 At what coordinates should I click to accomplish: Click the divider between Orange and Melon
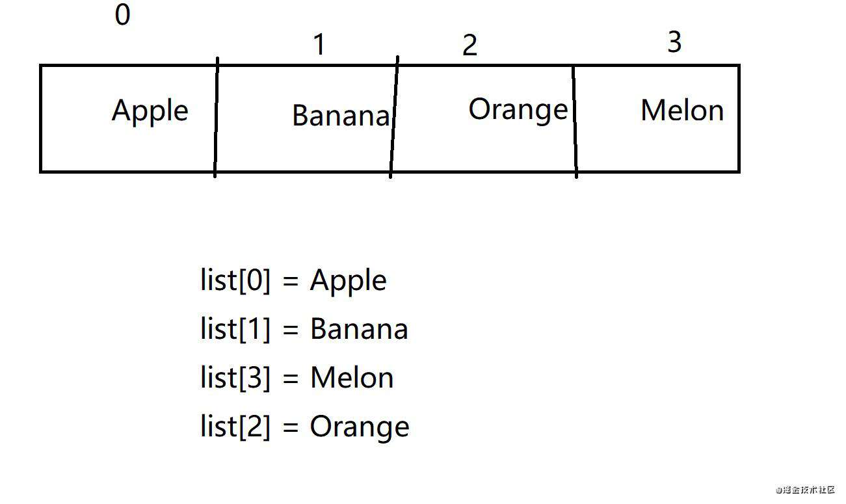click(x=575, y=120)
